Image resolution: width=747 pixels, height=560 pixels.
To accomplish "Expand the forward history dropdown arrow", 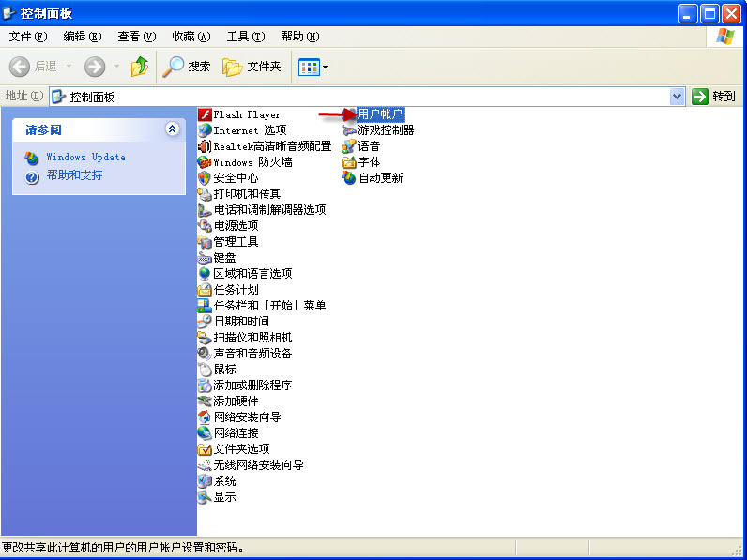I will tap(116, 67).
